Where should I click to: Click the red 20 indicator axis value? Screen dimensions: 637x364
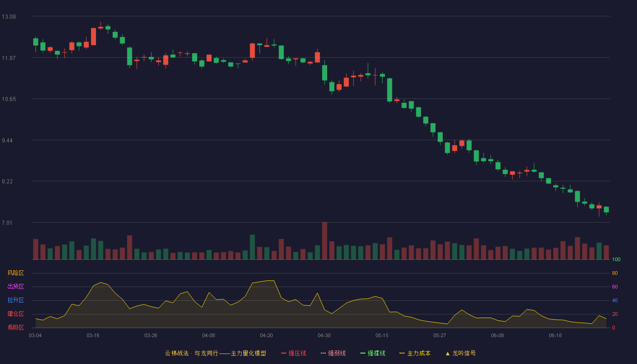tap(615, 314)
